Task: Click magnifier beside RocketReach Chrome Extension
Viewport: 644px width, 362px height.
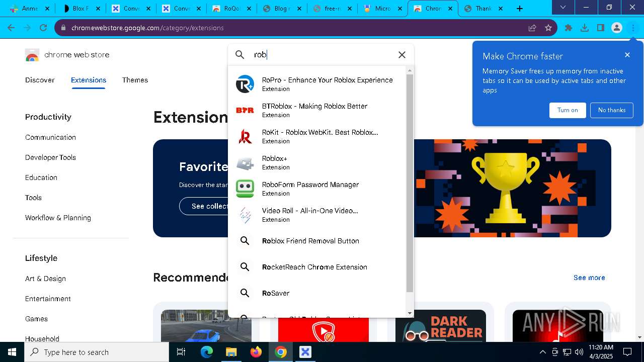Action: click(245, 267)
